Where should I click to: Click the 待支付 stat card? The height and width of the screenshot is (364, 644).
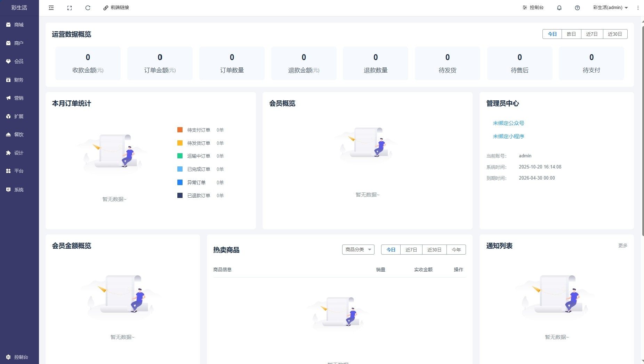(591, 63)
